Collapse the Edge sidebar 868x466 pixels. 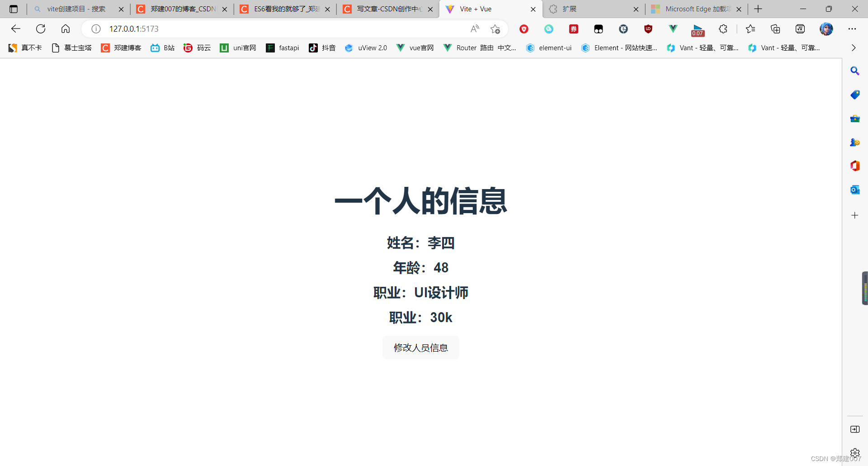(x=855, y=429)
